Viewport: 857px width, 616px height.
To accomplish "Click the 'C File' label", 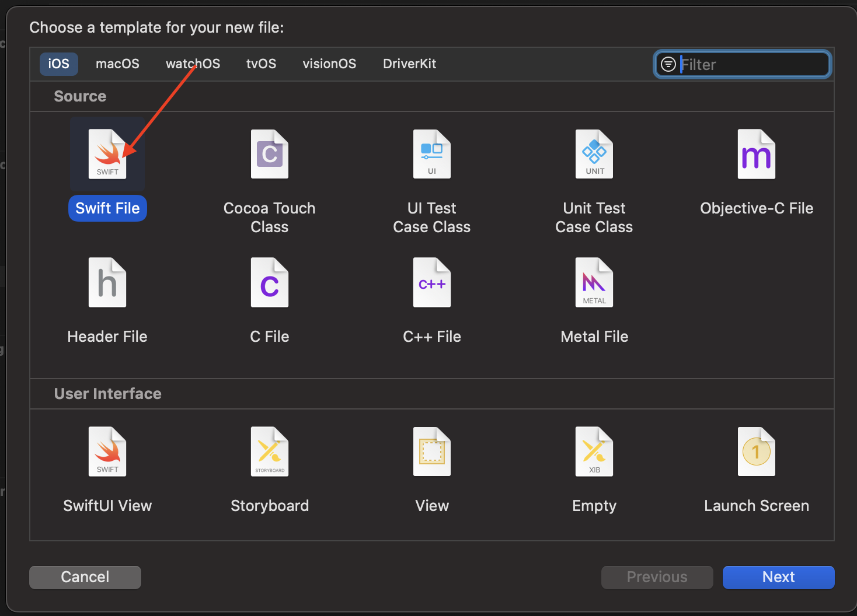I will 270,337.
